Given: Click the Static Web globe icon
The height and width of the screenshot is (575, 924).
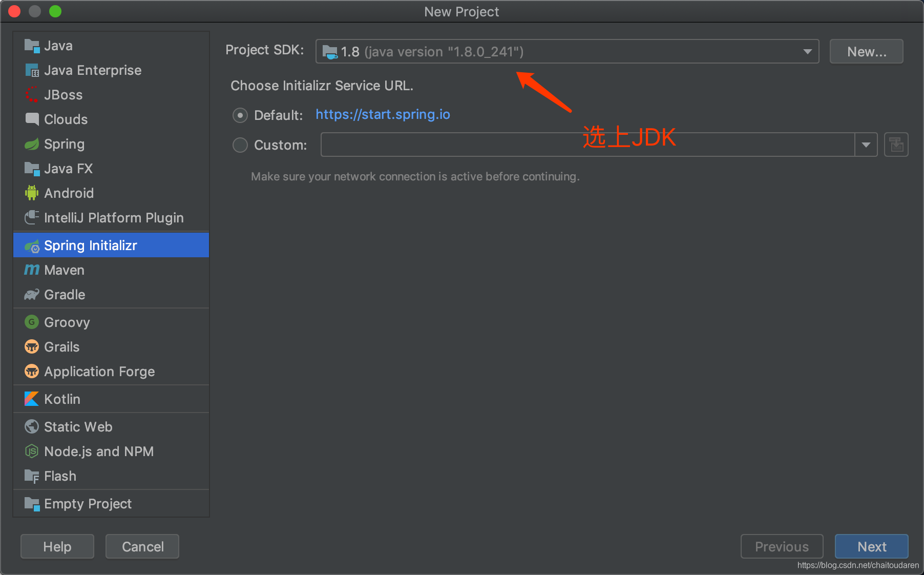Looking at the screenshot, I should (x=32, y=427).
